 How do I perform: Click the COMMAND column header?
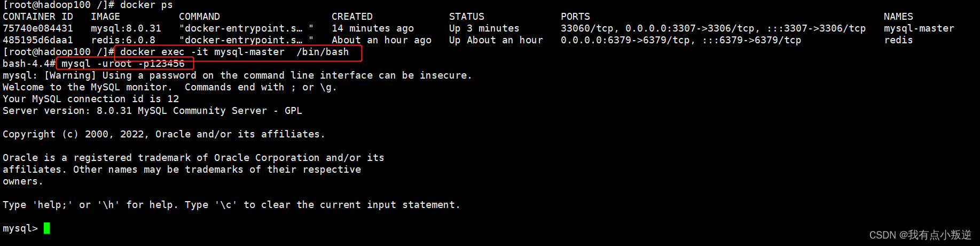(x=199, y=17)
